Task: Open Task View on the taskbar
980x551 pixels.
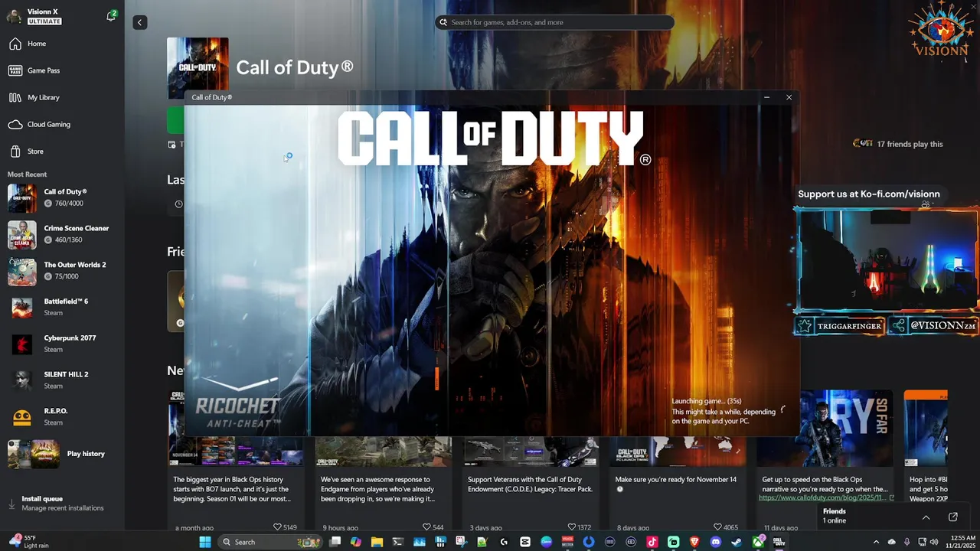Action: click(335, 542)
